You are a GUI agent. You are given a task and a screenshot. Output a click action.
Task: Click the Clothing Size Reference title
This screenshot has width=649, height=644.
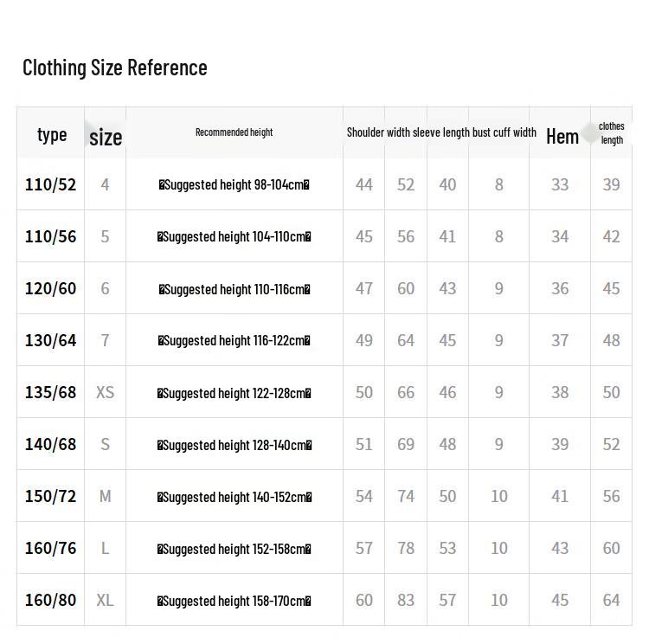pos(115,68)
